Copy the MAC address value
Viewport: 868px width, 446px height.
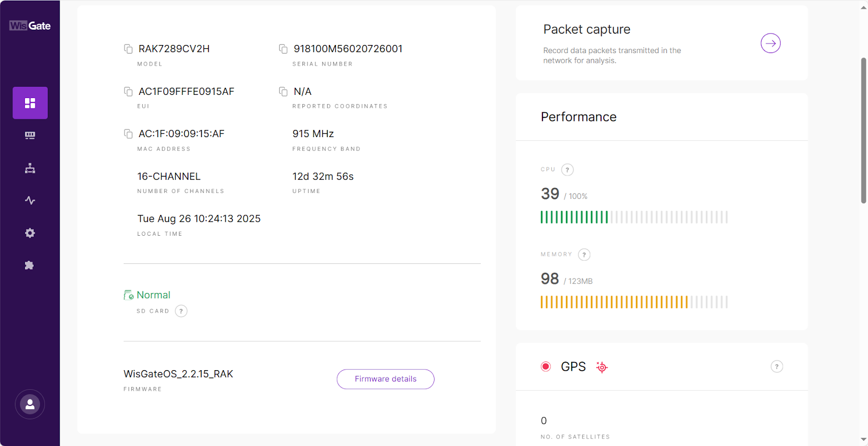tap(129, 134)
